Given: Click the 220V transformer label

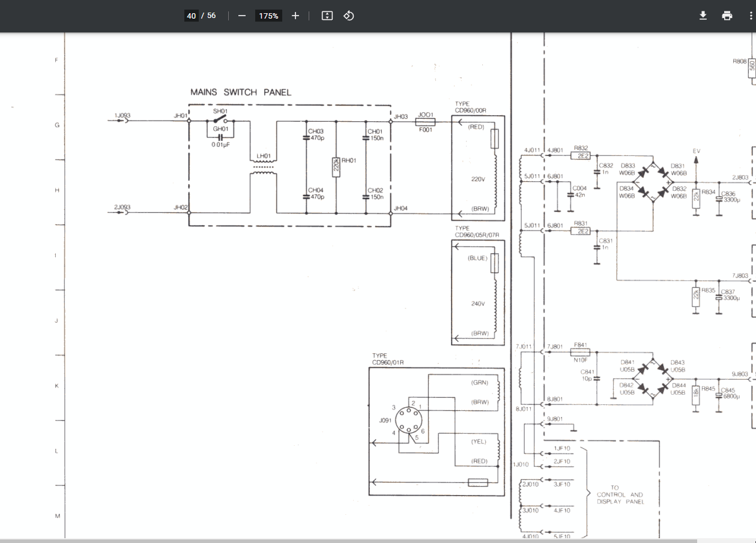Looking at the screenshot, I should [x=478, y=179].
